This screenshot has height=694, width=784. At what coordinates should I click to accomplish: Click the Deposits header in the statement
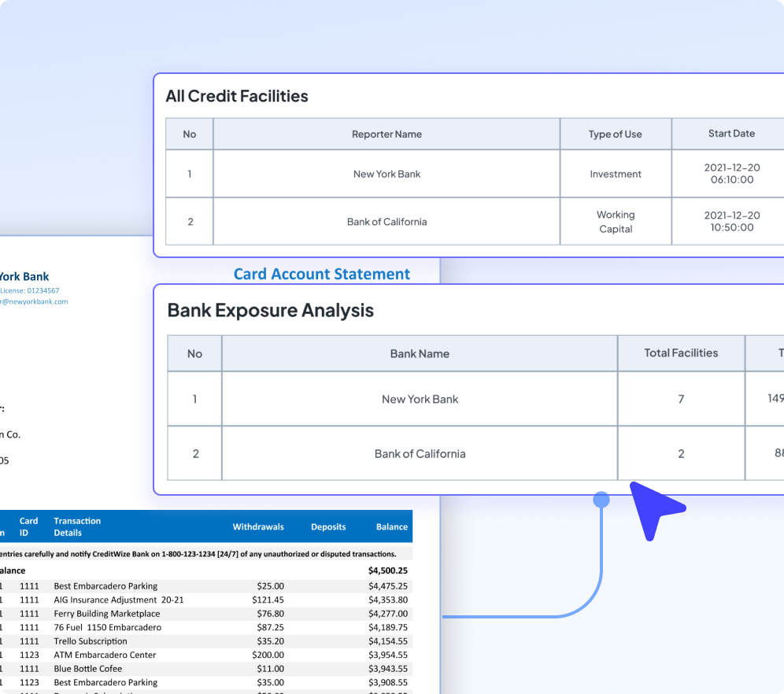pos(329,526)
